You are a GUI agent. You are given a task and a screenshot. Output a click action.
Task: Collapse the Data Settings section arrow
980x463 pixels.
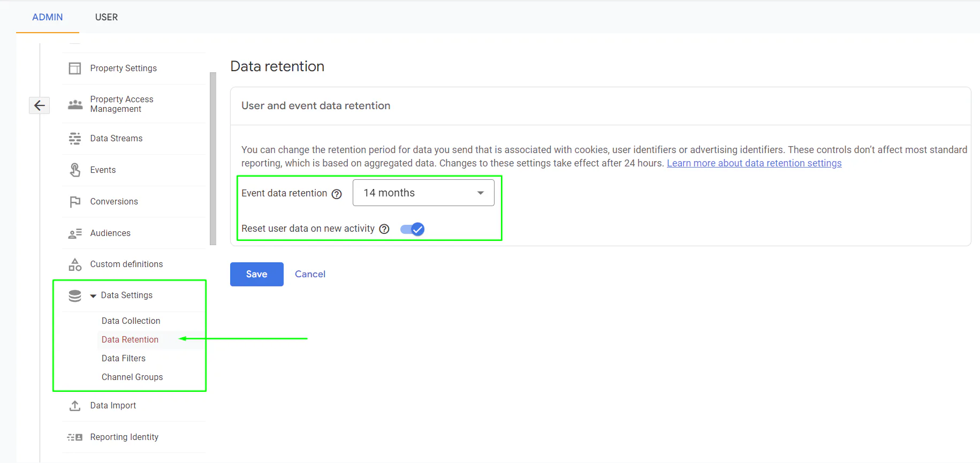coord(93,296)
